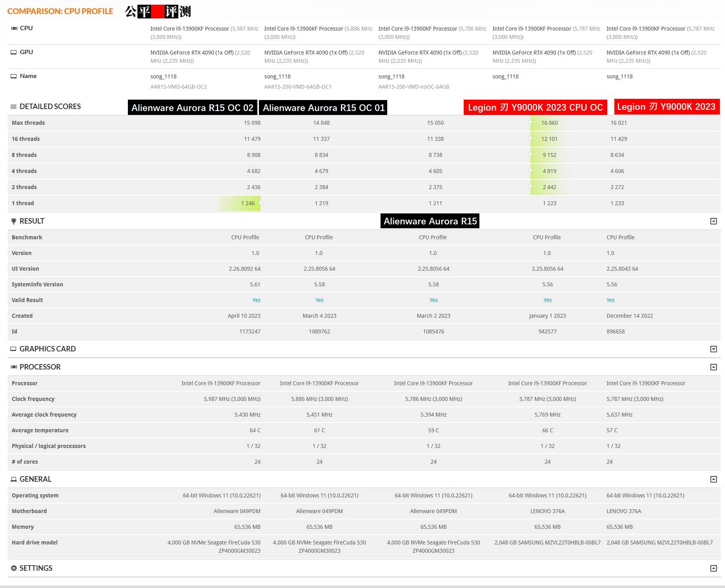Click the average clock frequency 5,769 MHz
Screen dimensions: 725x588
tap(548, 415)
